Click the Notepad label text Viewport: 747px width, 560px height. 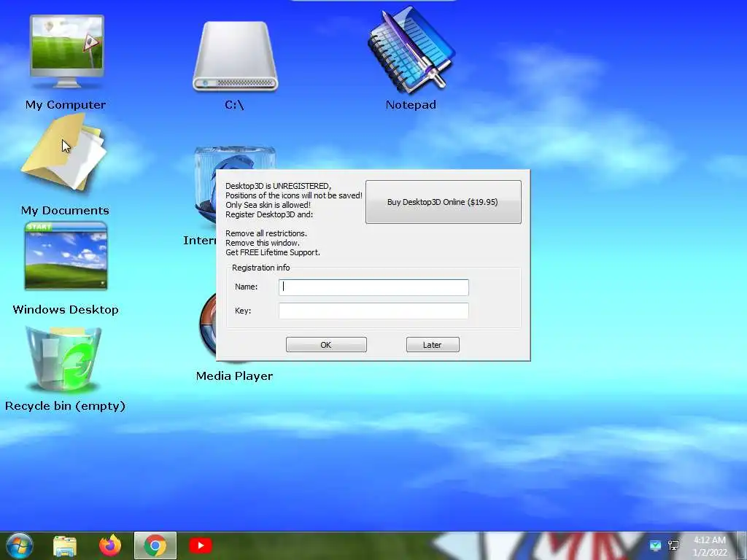point(411,105)
